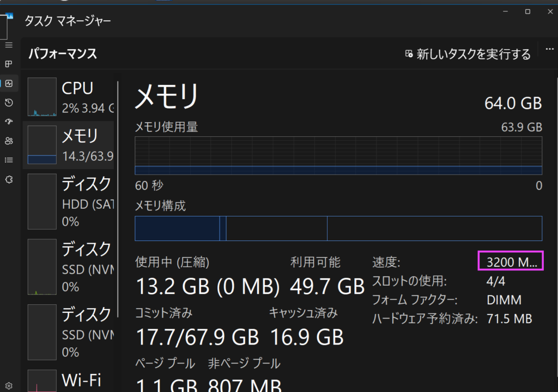Open the Performance page icon
558x392 pixels.
(x=9, y=83)
